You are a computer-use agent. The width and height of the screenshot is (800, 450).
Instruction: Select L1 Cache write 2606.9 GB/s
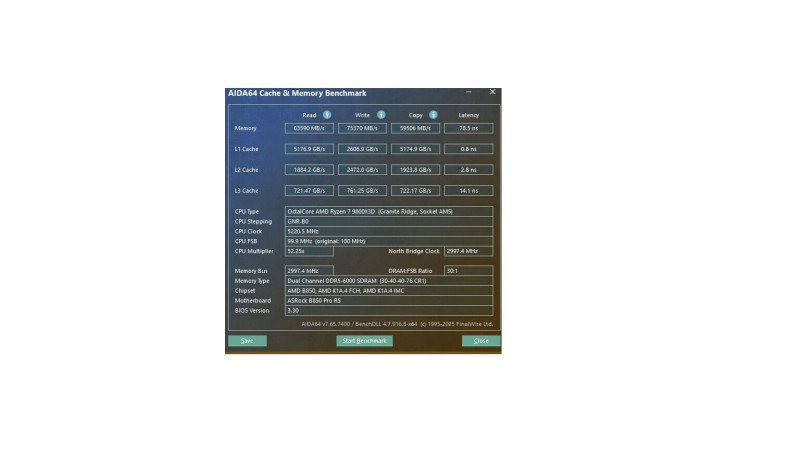pyautogui.click(x=362, y=149)
